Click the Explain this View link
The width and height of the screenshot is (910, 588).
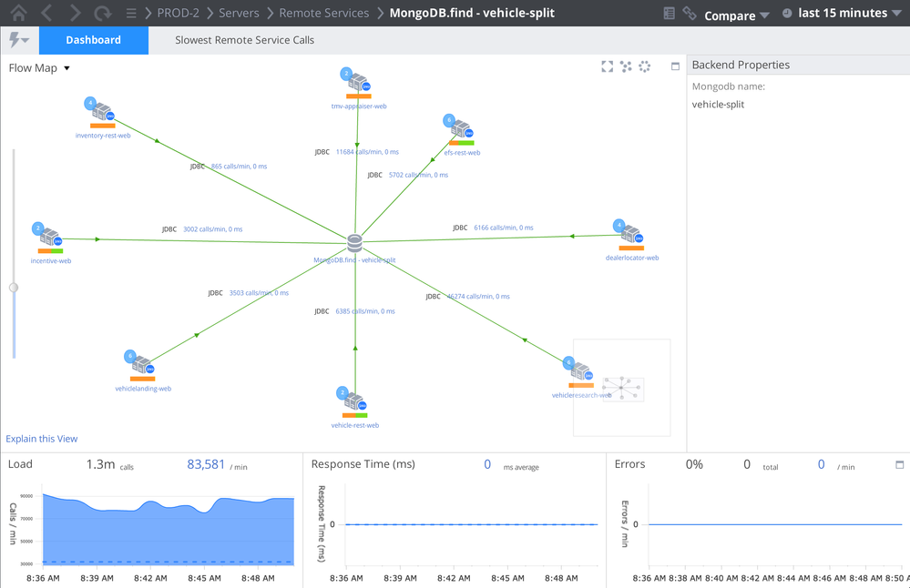(42, 439)
